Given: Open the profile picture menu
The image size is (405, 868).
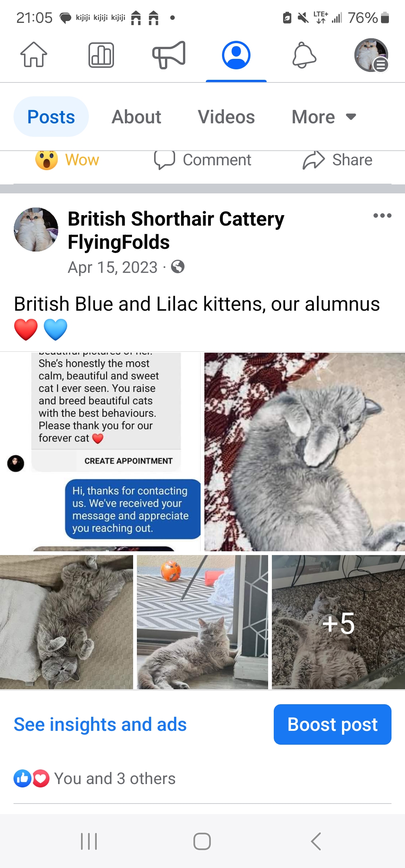Looking at the screenshot, I should coord(371,55).
